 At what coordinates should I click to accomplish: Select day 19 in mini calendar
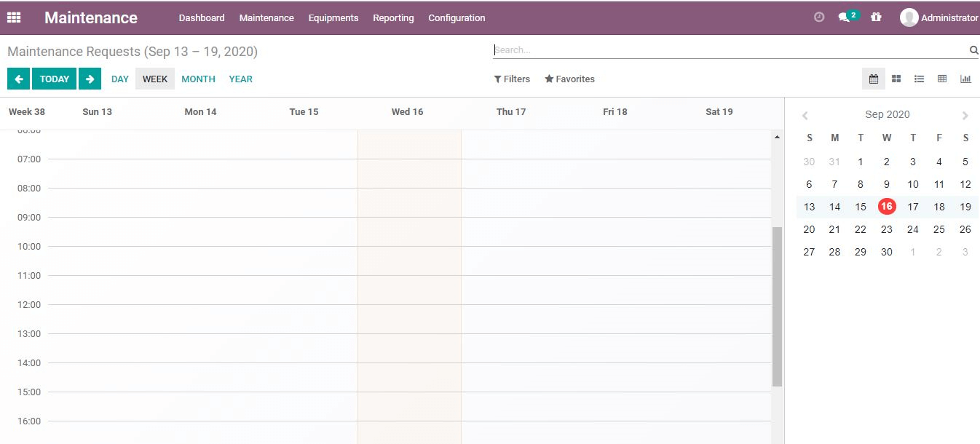(965, 207)
